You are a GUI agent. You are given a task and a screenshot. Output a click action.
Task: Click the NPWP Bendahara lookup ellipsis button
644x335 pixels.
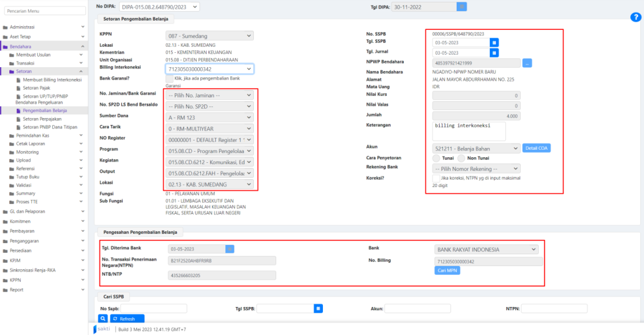(527, 63)
